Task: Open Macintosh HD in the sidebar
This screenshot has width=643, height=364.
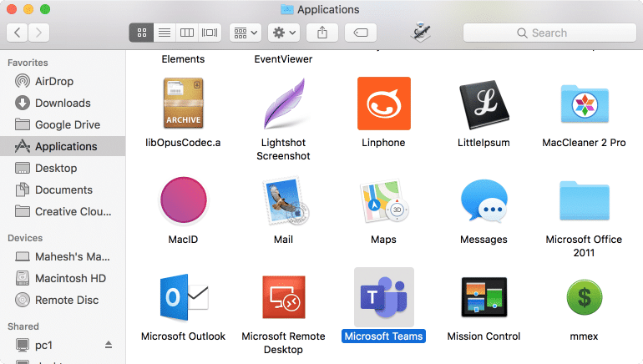Action: click(63, 278)
